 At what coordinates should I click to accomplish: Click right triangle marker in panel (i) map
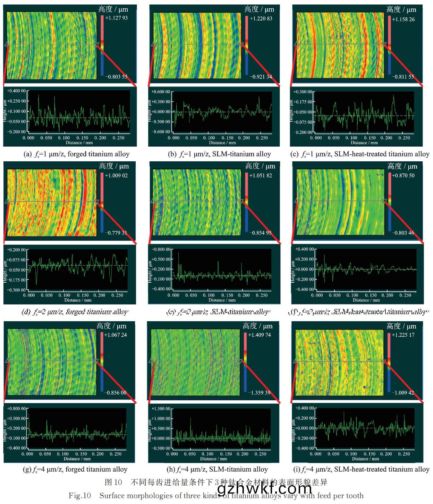(x=383, y=361)
